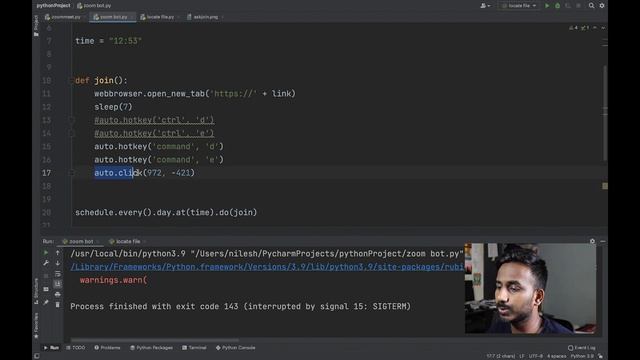Hide the Run panel with minimize icon

[603, 242]
